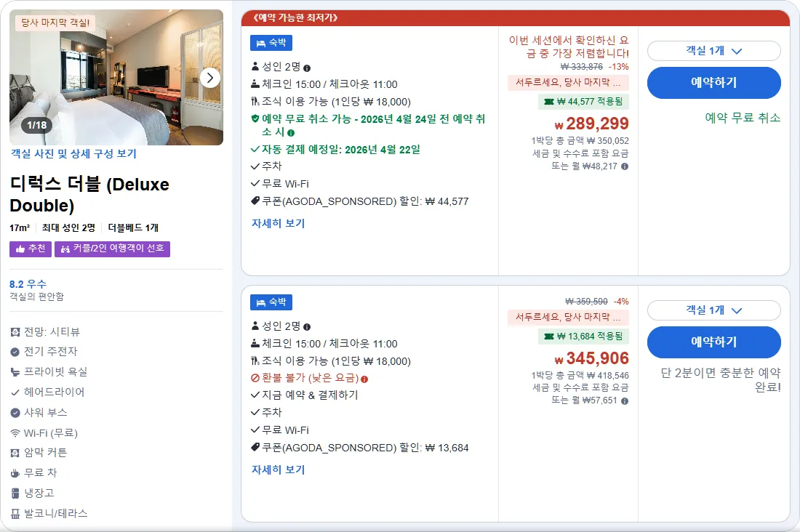Open 객실 1개 dropdown for ₩289,299 offer
Viewport: 800px width, 532px height.
pos(713,50)
